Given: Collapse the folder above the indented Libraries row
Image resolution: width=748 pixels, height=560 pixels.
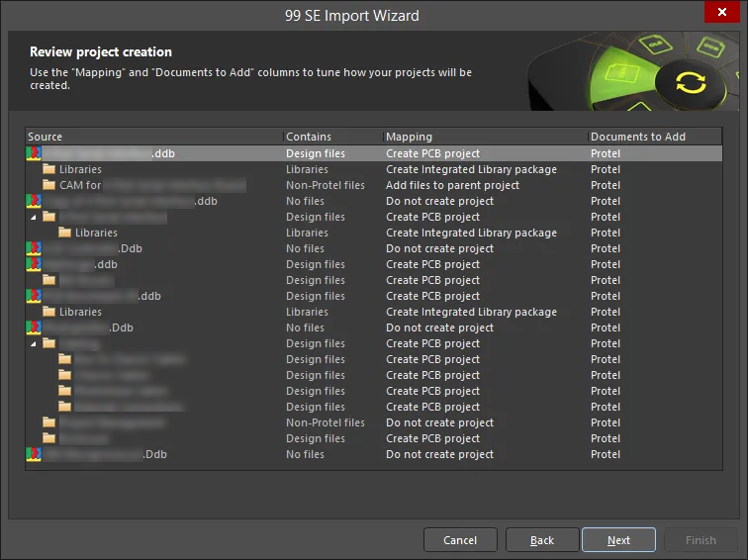Looking at the screenshot, I should pyautogui.click(x=33, y=217).
